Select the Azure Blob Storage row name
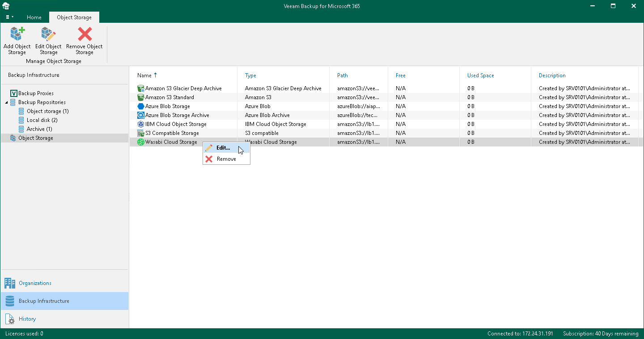The height and width of the screenshot is (339, 644). (168, 106)
